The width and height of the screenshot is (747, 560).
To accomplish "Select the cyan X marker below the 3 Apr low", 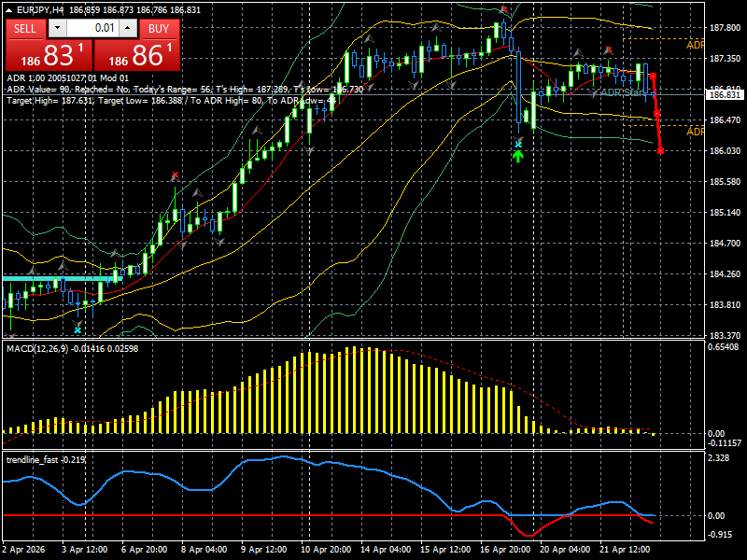I will (x=78, y=329).
